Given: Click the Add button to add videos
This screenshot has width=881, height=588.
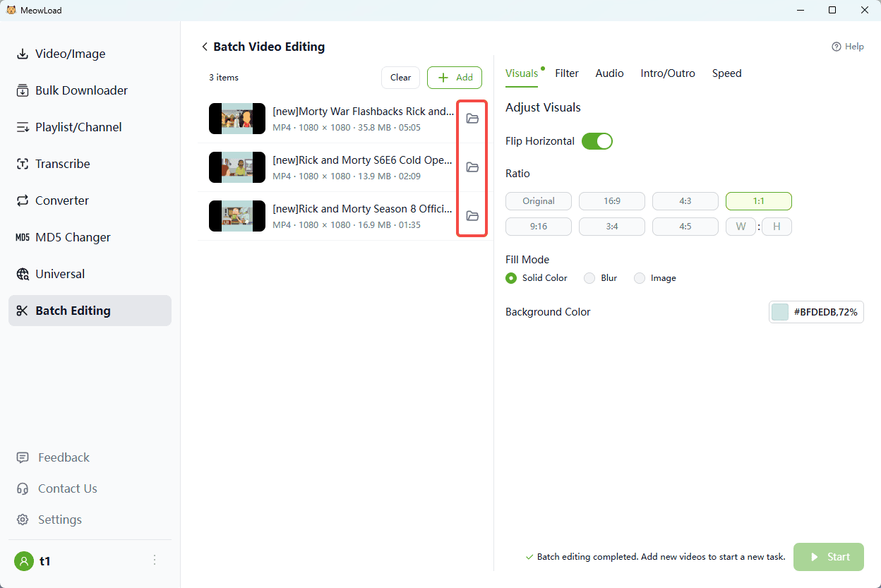Looking at the screenshot, I should (x=455, y=78).
